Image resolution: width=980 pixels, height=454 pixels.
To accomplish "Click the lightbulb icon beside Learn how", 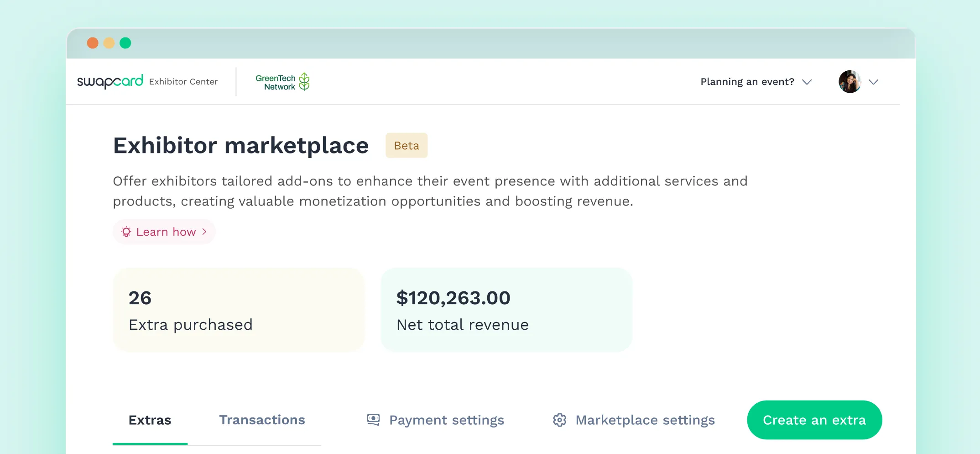I will (126, 232).
